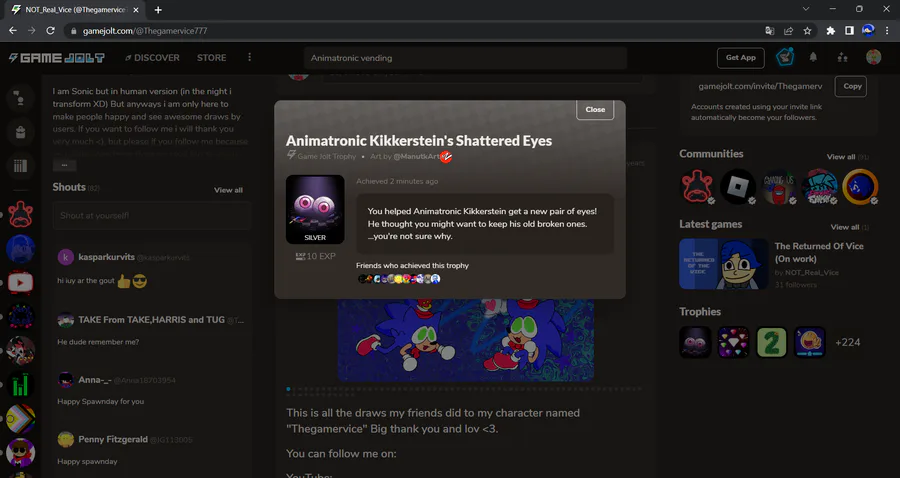The image size is (900, 478).
Task: Open Anna-_- profile name
Action: (94, 380)
